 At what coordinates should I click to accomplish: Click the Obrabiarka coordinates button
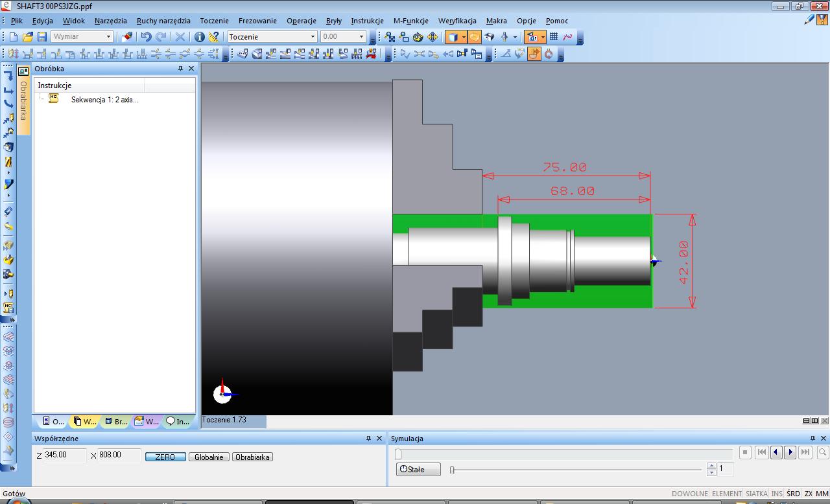[x=252, y=457]
